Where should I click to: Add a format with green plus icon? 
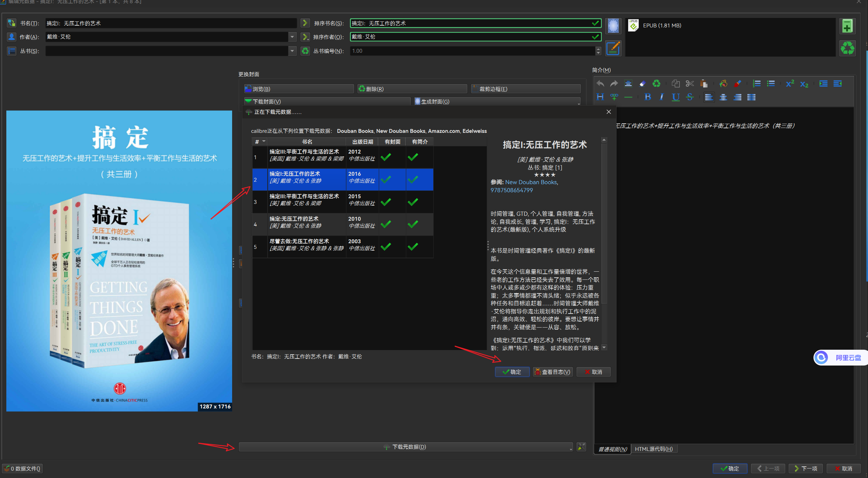tap(847, 26)
